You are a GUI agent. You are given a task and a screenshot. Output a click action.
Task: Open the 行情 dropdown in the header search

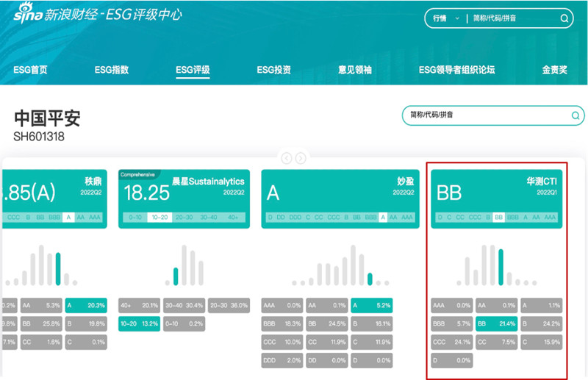pos(446,18)
